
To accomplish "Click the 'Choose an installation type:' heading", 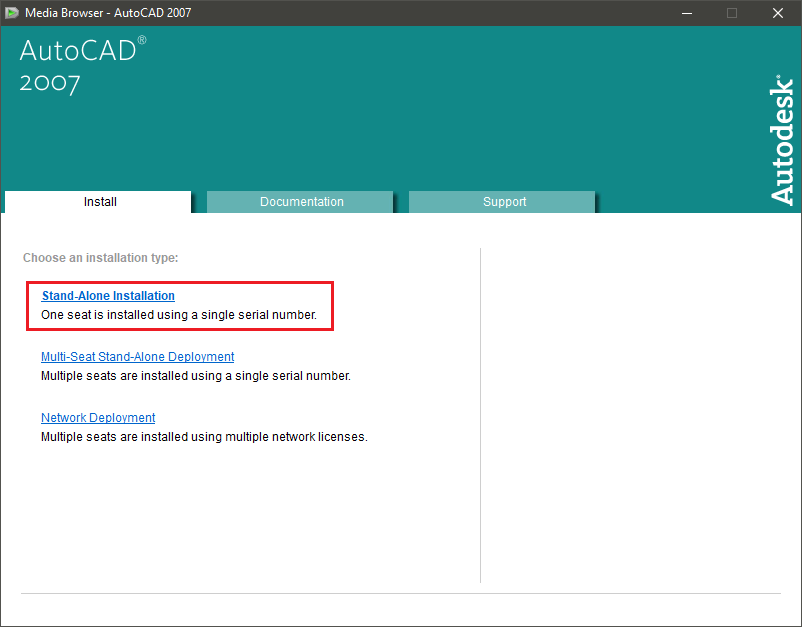I will click(x=101, y=258).
